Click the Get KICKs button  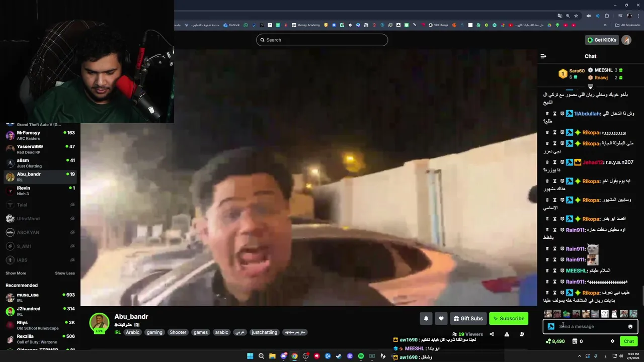click(x=602, y=40)
